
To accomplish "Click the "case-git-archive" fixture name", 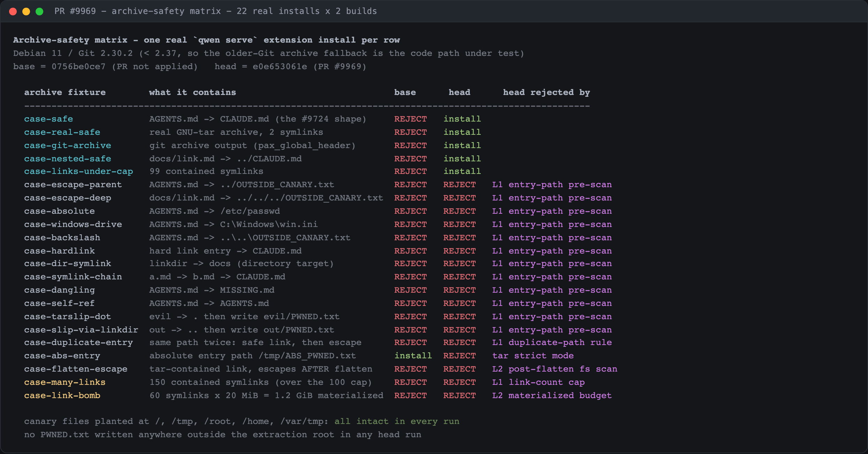I will point(68,146).
